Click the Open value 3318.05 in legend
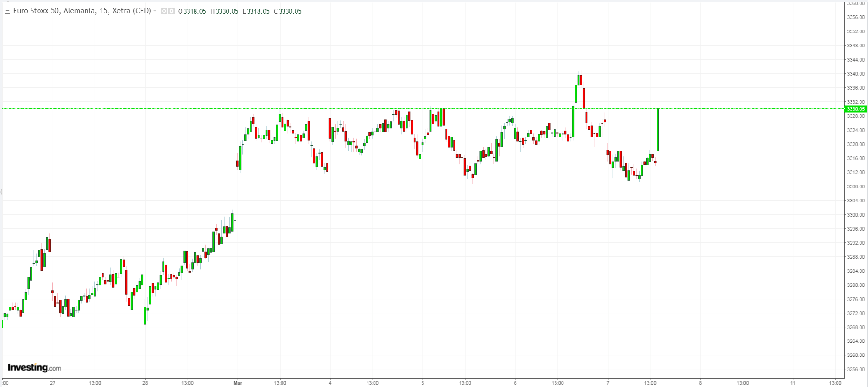Viewport: 868px width, 387px height. [194, 11]
